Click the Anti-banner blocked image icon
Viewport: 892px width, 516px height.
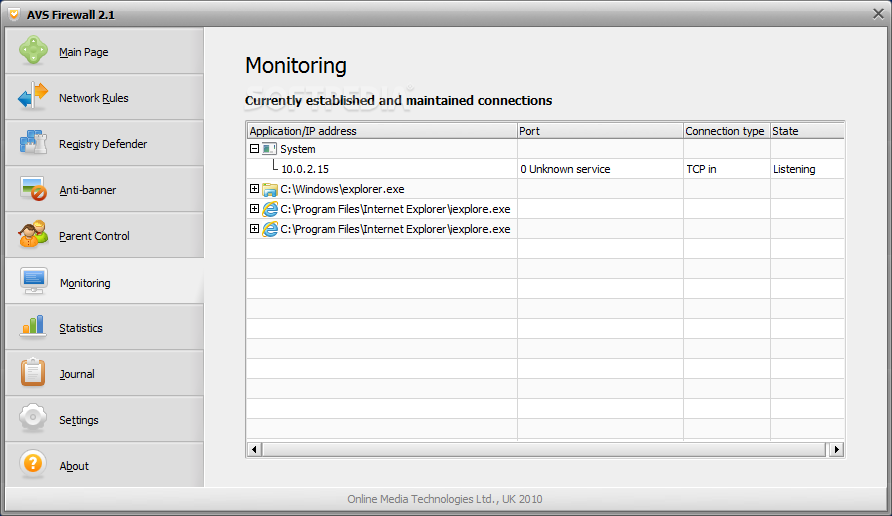pyautogui.click(x=33, y=189)
